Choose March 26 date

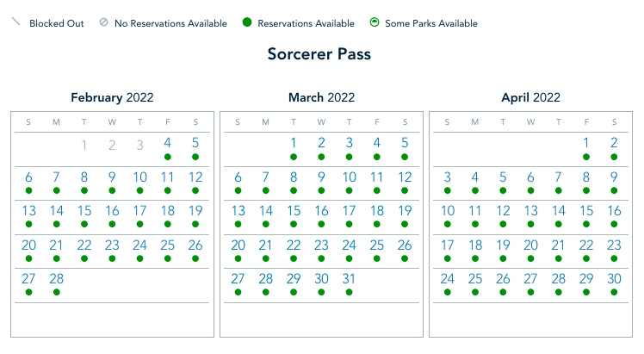[x=405, y=245]
